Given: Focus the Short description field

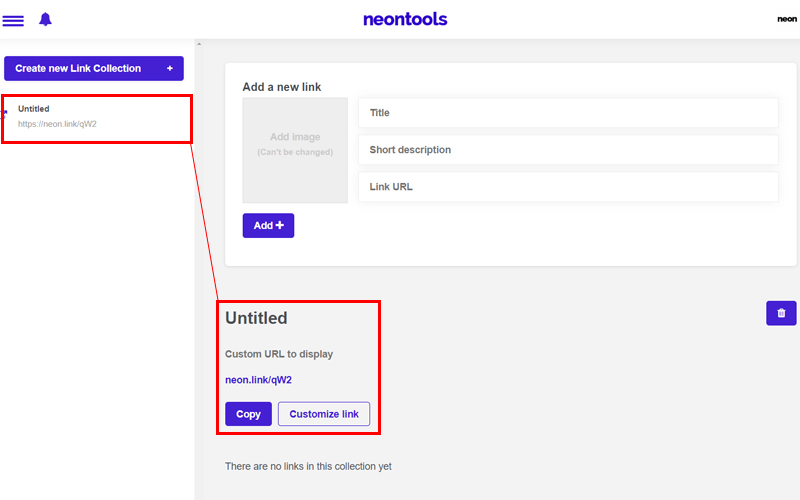Looking at the screenshot, I should pyautogui.click(x=568, y=149).
